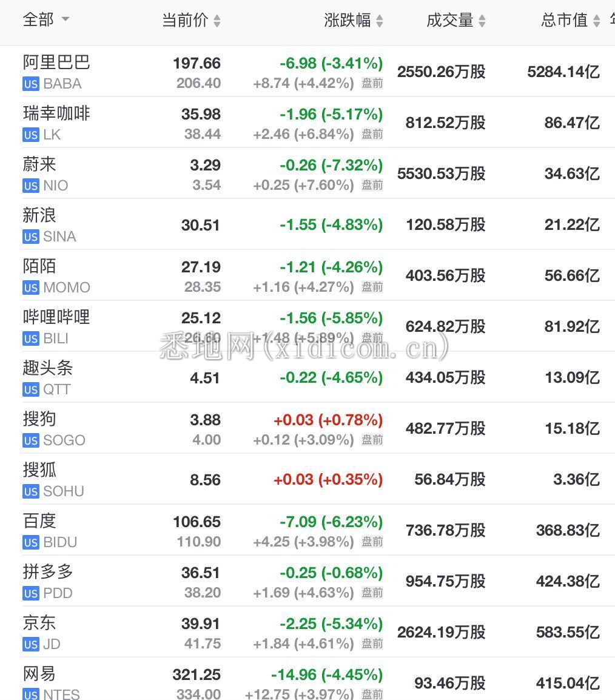Open the 网易 stock name
The width and height of the screenshot is (615, 700).
(39, 673)
